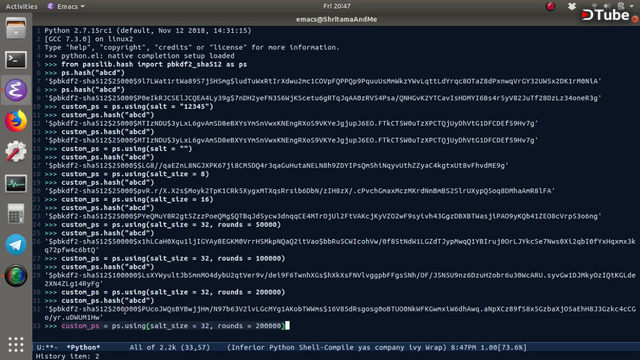Click the line with rounds = 50000

coord(163,224)
